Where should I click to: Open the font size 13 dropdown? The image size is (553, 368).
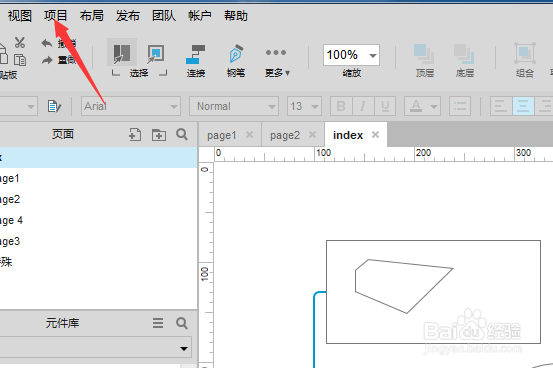pos(304,106)
